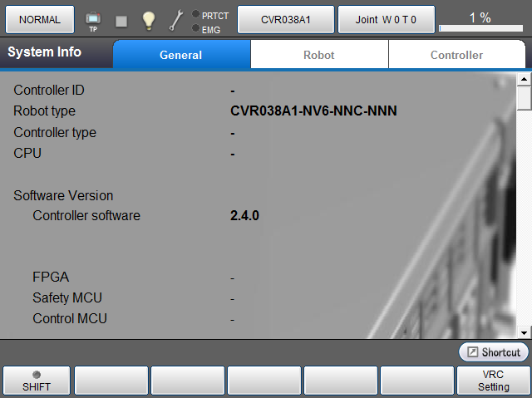The image size is (532, 398).
Task: Click the blank function key beside SHIFT
Action: tap(112, 381)
